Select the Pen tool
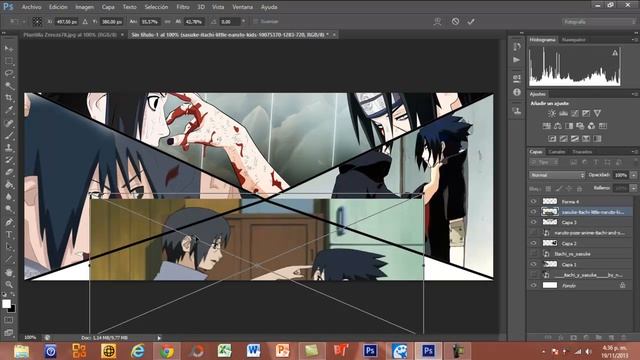Viewport: 640px width, 360px height. point(9,222)
